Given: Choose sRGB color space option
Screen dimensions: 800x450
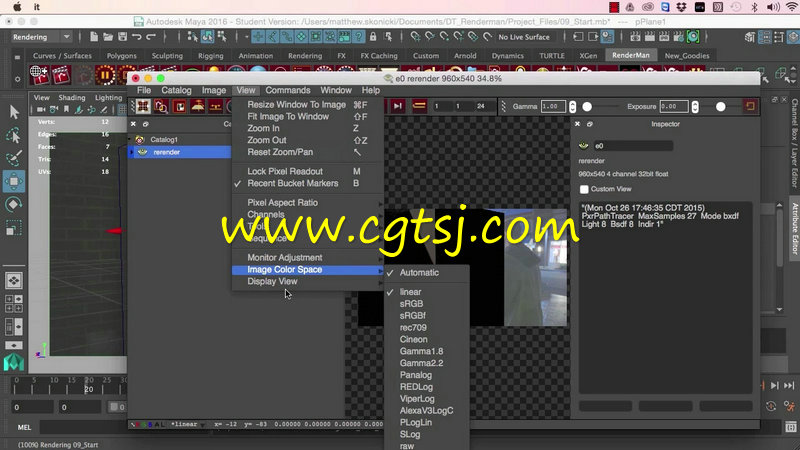Looking at the screenshot, I should 427,304.
